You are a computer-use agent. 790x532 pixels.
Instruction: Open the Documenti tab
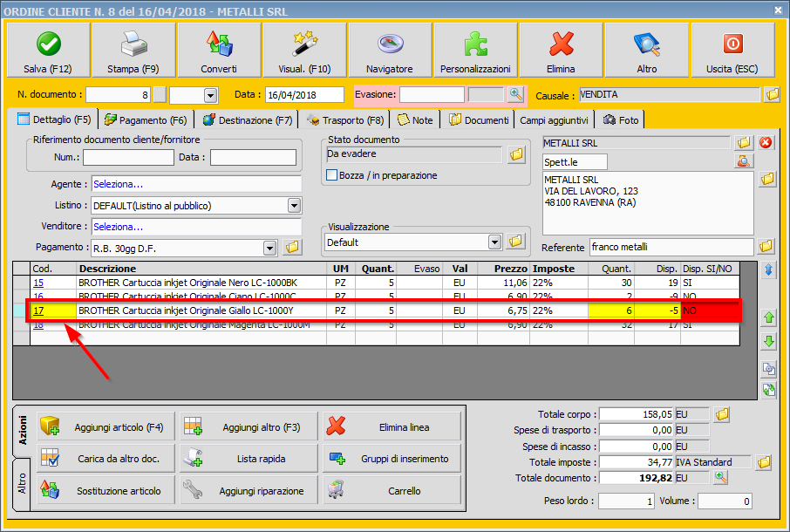[479, 119]
